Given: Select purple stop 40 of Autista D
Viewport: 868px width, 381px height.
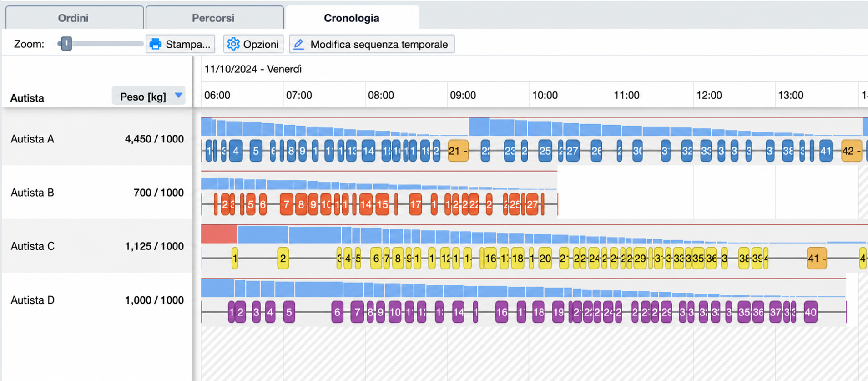Looking at the screenshot, I should [811, 312].
